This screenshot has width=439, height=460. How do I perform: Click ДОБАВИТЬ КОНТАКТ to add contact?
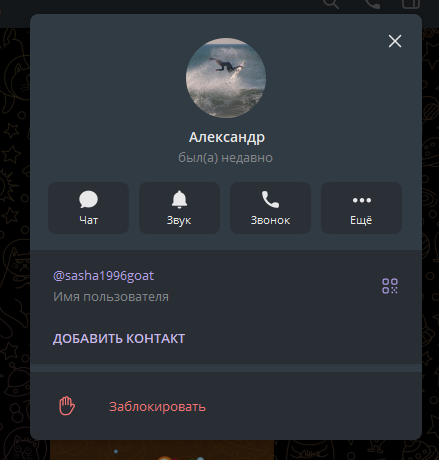click(x=119, y=339)
